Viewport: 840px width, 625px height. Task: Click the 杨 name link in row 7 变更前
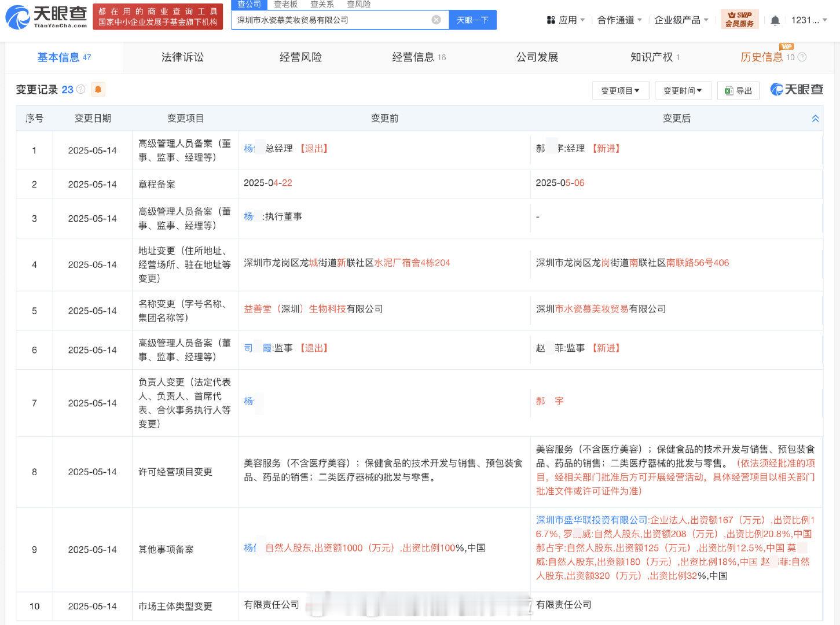coord(250,400)
